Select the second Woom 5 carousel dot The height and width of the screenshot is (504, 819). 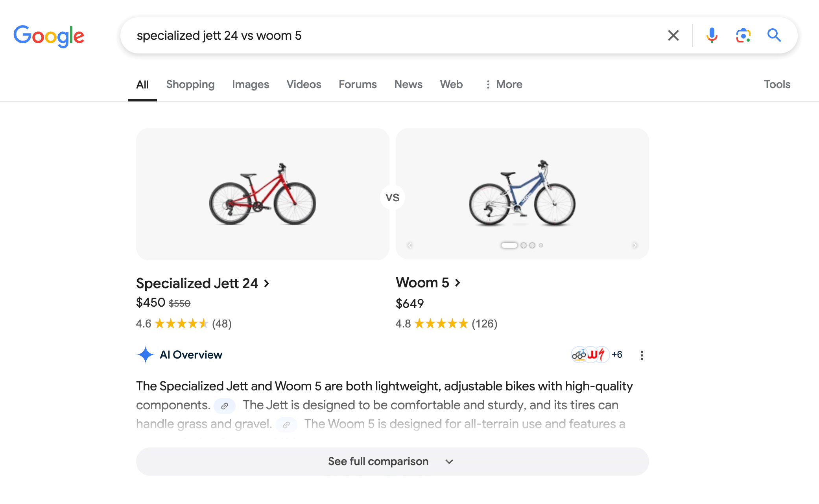524,245
